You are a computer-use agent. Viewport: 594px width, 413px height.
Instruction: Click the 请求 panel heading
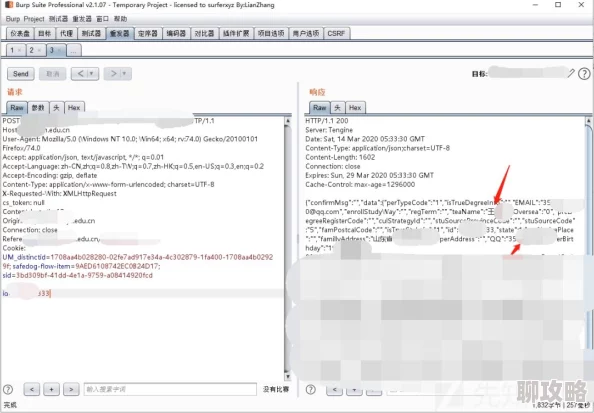pyautogui.click(x=15, y=92)
